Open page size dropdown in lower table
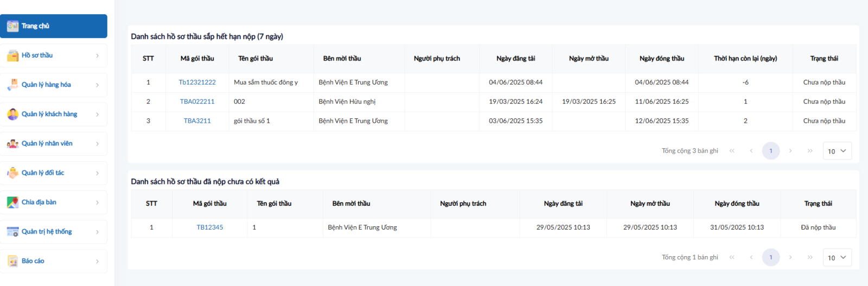The width and height of the screenshot is (868, 286). [837, 257]
